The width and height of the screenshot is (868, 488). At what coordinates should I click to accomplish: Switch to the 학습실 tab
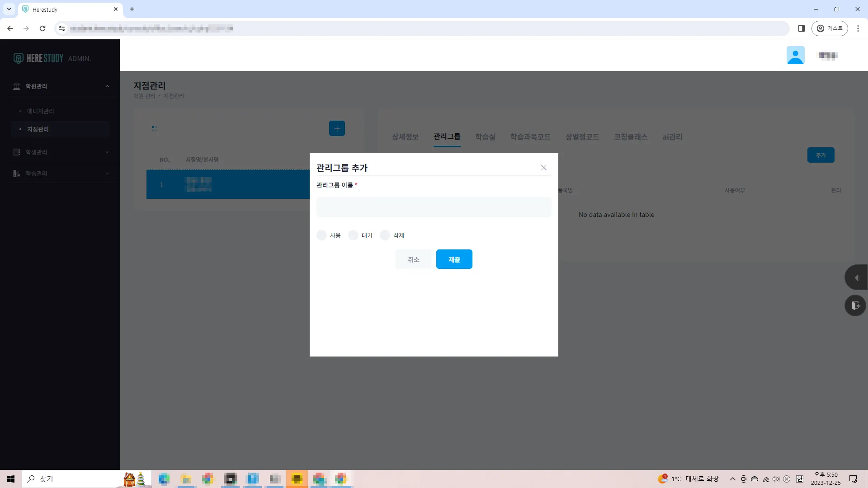click(x=485, y=137)
